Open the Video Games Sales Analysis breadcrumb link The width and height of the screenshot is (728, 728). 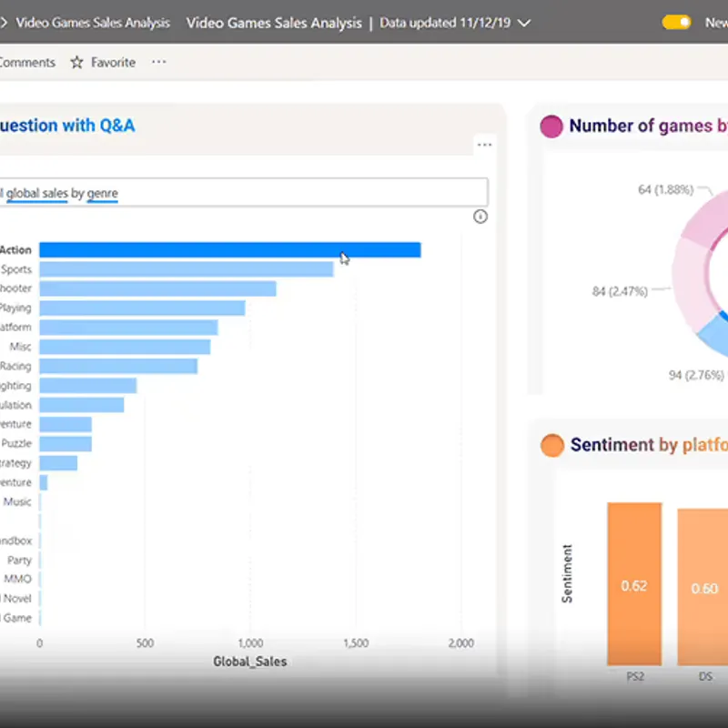[93, 23]
